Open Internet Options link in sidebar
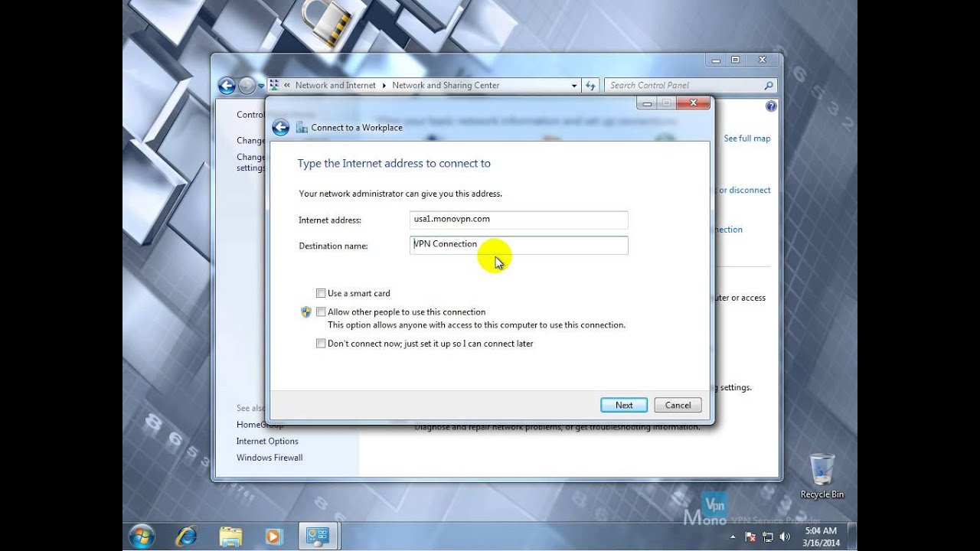980x551 pixels. 267,442
